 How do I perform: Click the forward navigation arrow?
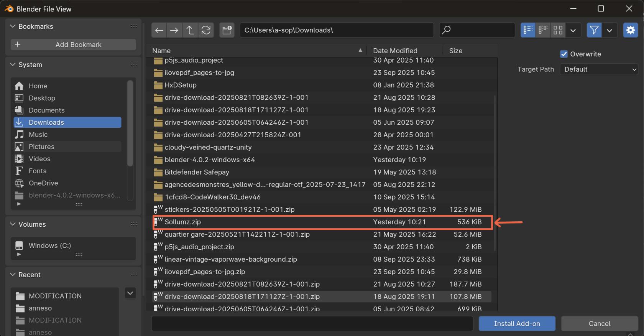174,30
